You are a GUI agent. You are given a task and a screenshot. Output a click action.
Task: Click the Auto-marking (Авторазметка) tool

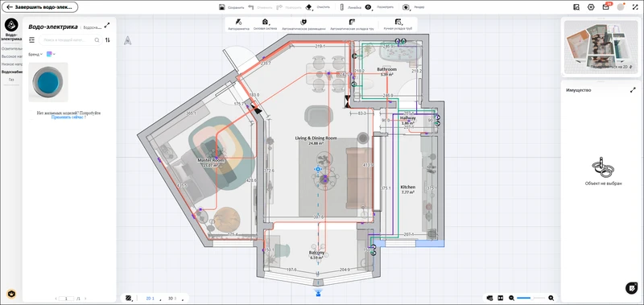click(238, 23)
